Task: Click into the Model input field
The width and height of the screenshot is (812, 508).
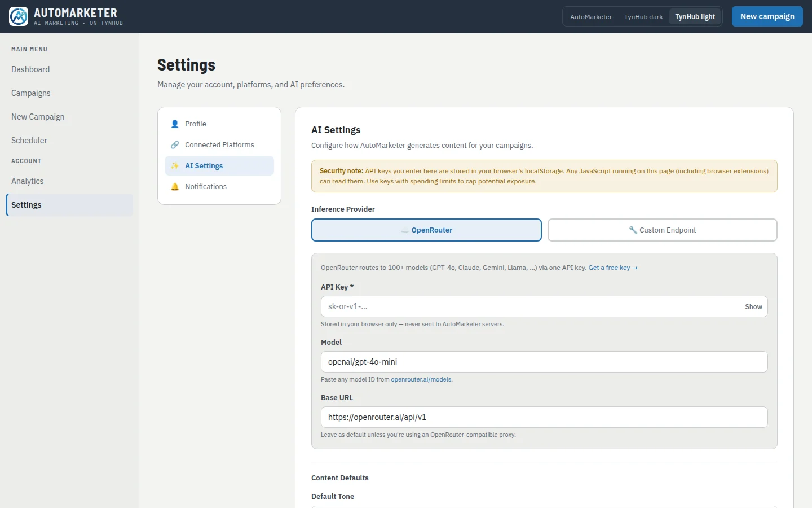Action: (x=544, y=362)
